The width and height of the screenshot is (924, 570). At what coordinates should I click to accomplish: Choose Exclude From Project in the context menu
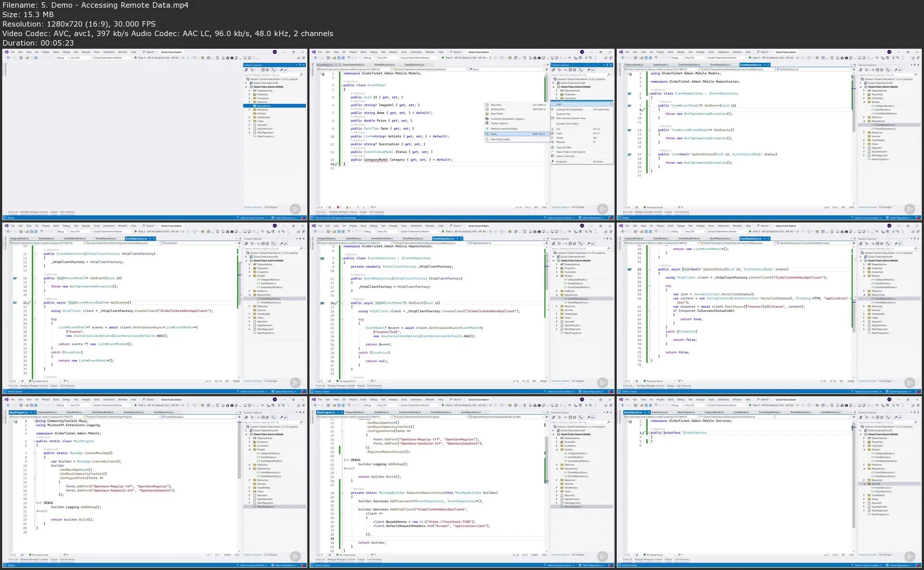point(582,124)
